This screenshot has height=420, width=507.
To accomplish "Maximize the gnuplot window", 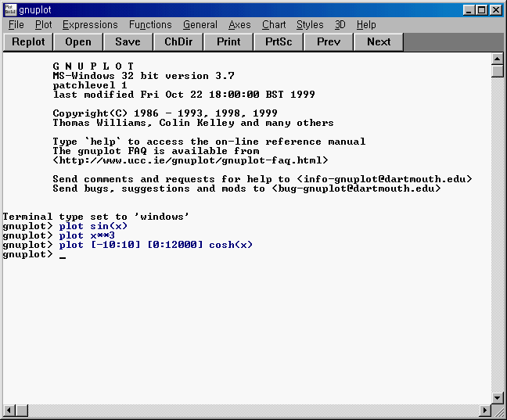I will [482, 10].
